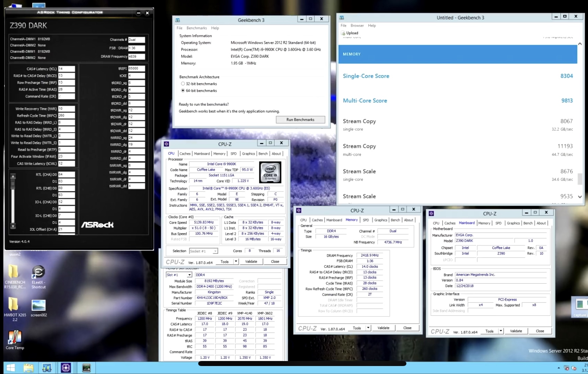
Task: Activate the Timing Configurator taskbar icon
Action: 86,368
